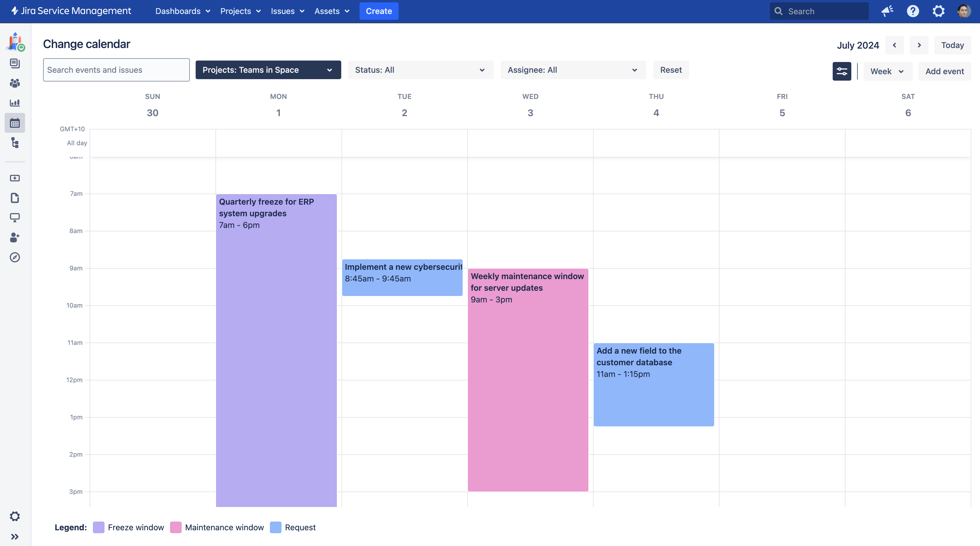This screenshot has height=546, width=980.
Task: Open the help question mark icon
Action: pyautogui.click(x=913, y=11)
